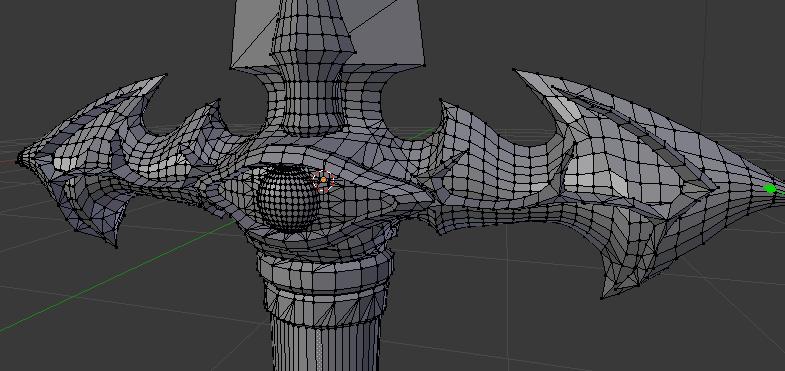Select the lower right downward spike tip
This screenshot has height=371, width=785.
coord(602,298)
